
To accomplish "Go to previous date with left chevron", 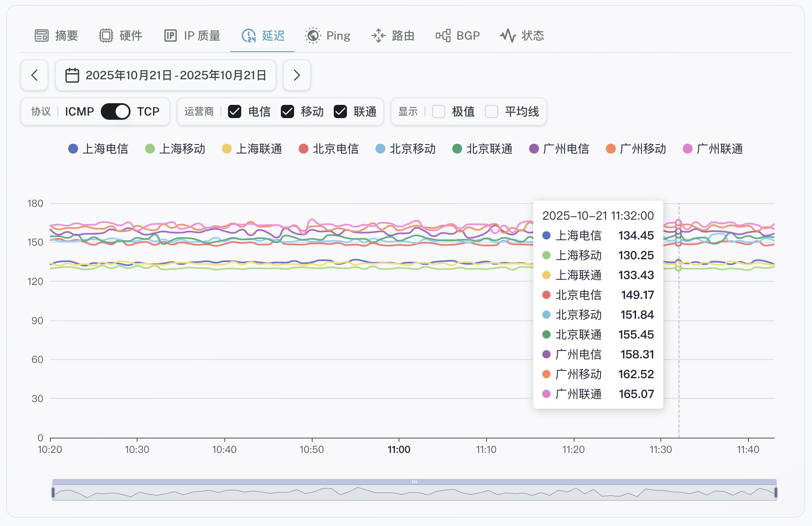I will [35, 75].
